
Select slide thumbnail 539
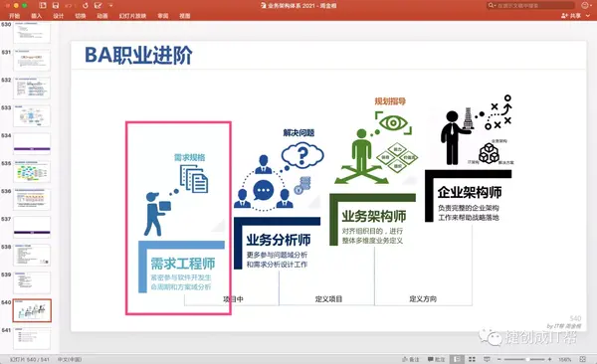[32, 282]
